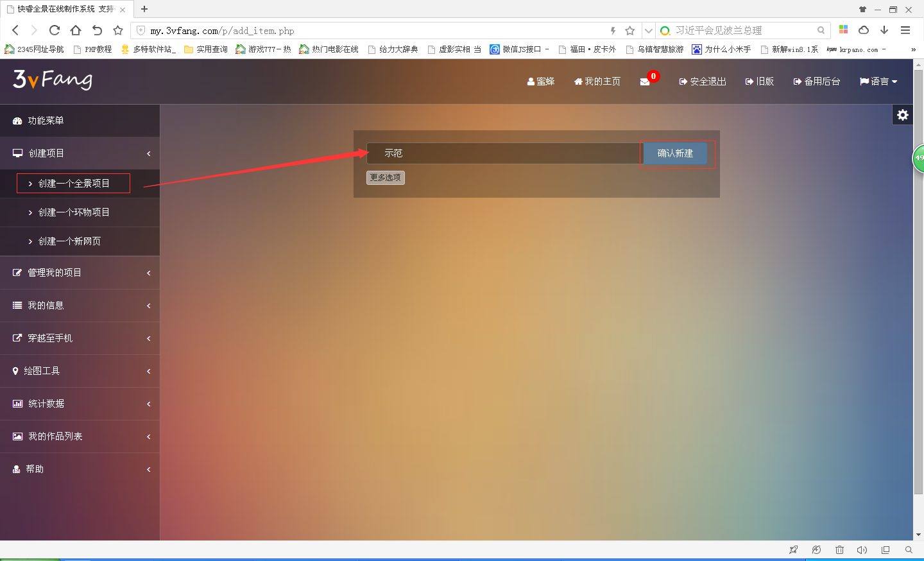Click the 确认新建 button
Screen dimensions: 924x561
[675, 153]
